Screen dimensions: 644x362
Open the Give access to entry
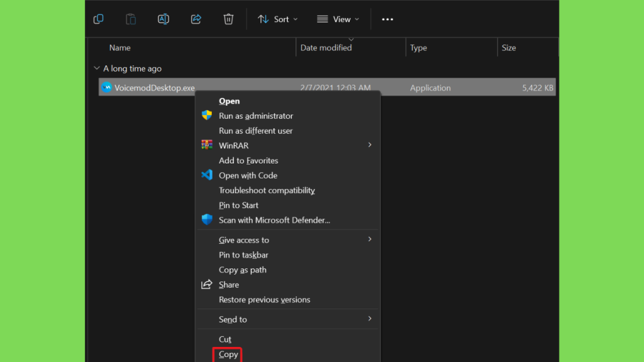coord(244,240)
